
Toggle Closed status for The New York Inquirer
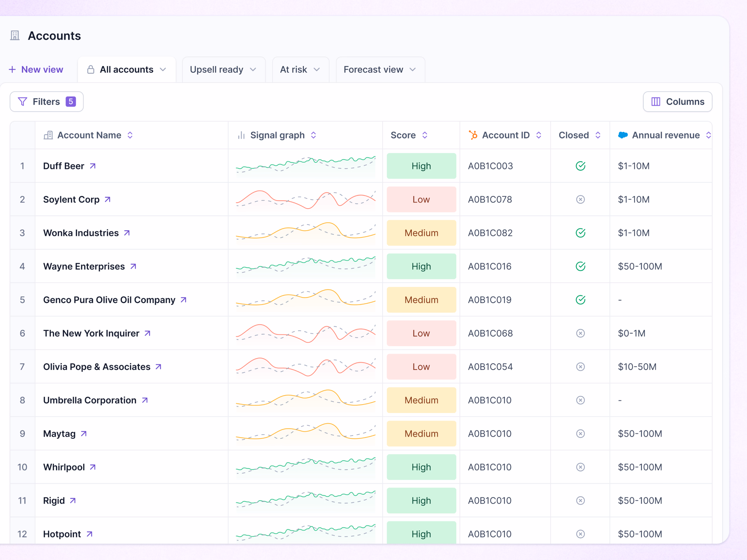580,333
